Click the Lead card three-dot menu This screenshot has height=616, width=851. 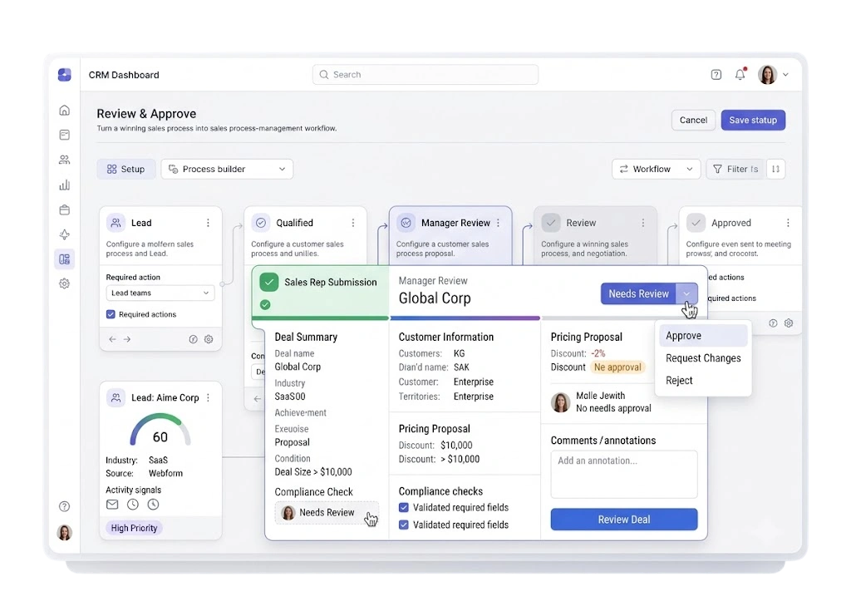pyautogui.click(x=208, y=223)
